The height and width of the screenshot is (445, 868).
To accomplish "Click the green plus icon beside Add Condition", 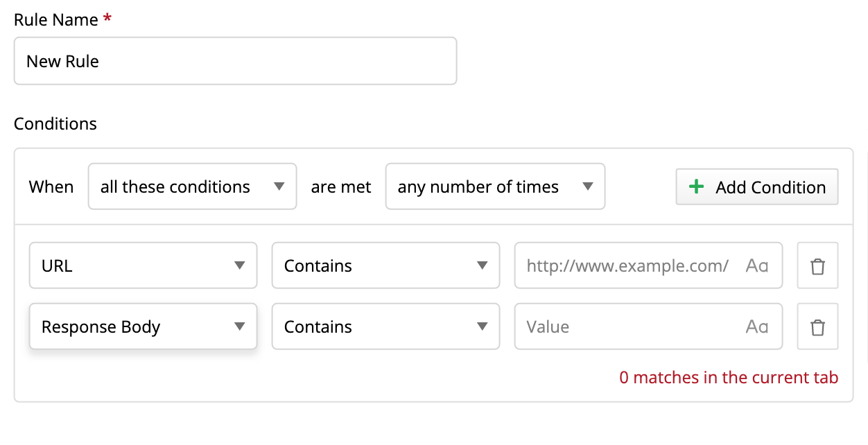I will (x=696, y=186).
